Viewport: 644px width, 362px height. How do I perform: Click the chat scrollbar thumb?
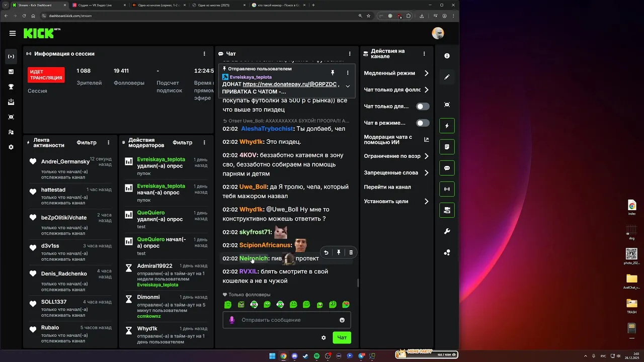(x=358, y=283)
